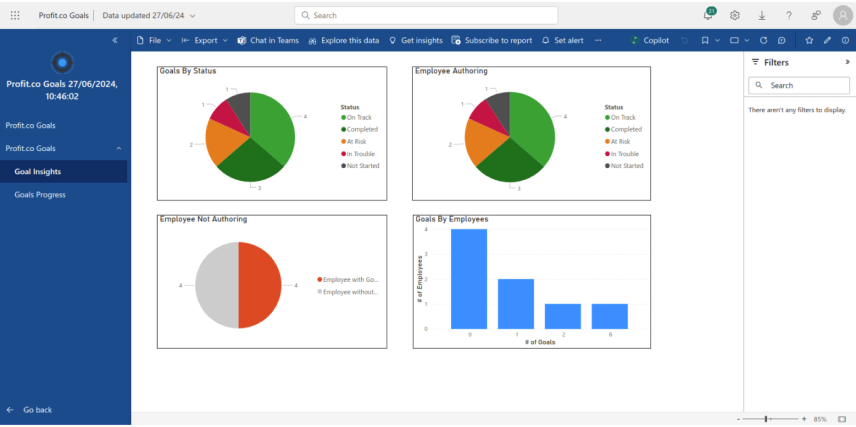
Task: Open the Export menu
Action: click(x=205, y=40)
